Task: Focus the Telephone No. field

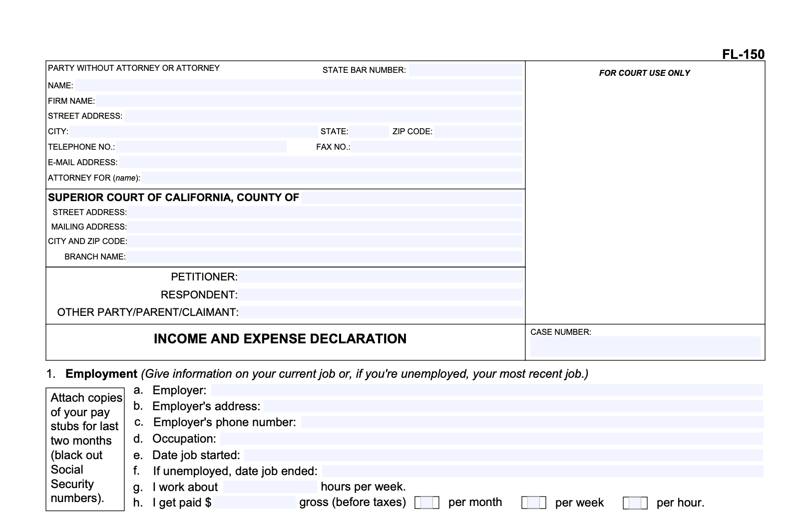Action: tap(202, 147)
